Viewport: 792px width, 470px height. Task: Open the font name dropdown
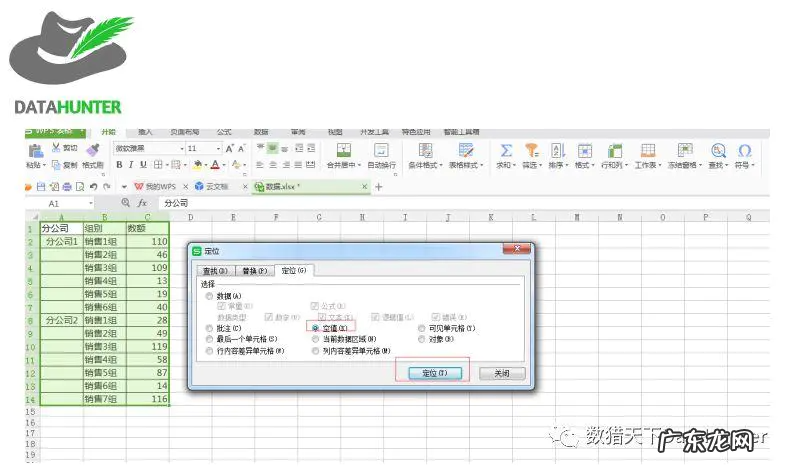point(182,148)
